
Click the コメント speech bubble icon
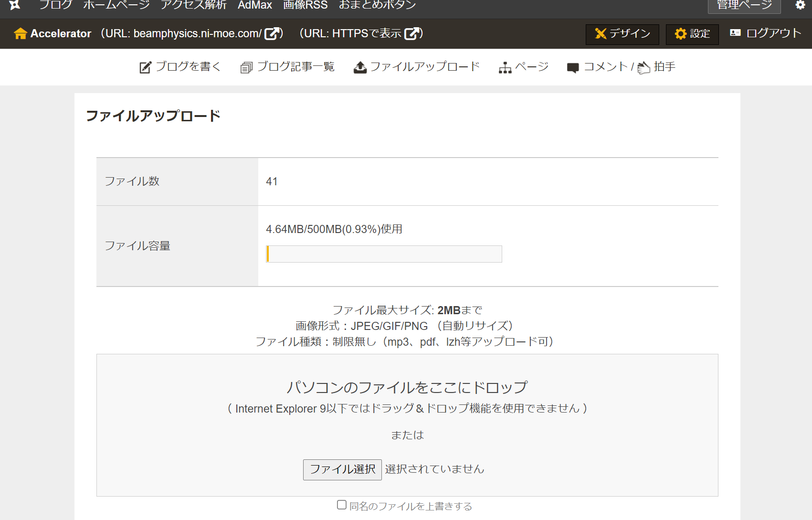(573, 68)
